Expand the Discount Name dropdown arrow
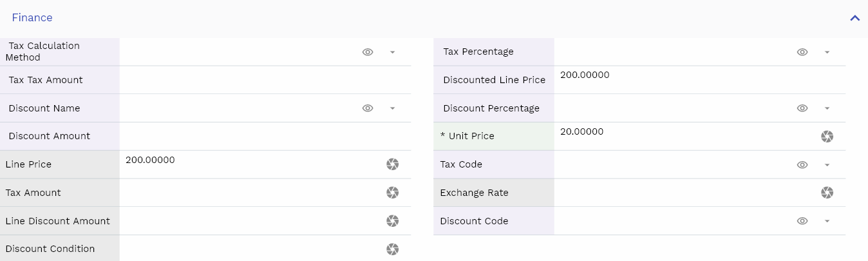 tap(392, 108)
